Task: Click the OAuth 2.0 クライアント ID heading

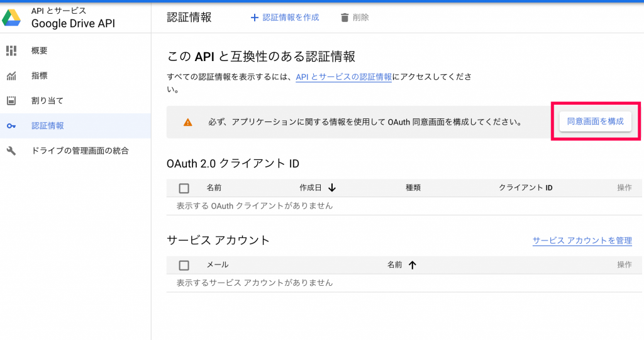Action: tap(233, 164)
